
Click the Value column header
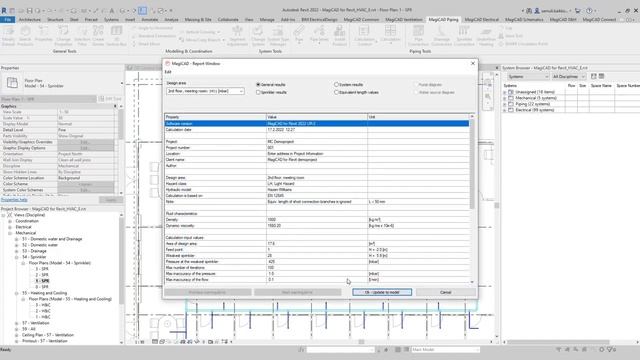coord(317,117)
